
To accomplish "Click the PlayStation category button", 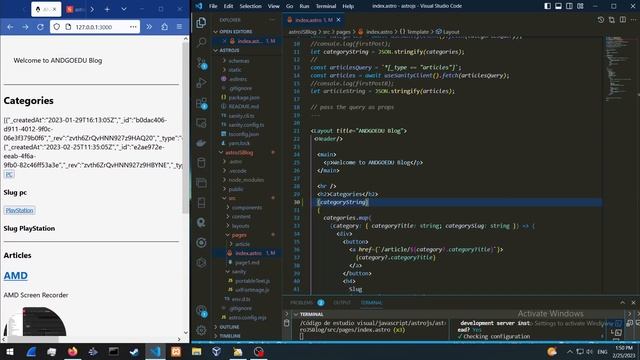I will 20,210.
